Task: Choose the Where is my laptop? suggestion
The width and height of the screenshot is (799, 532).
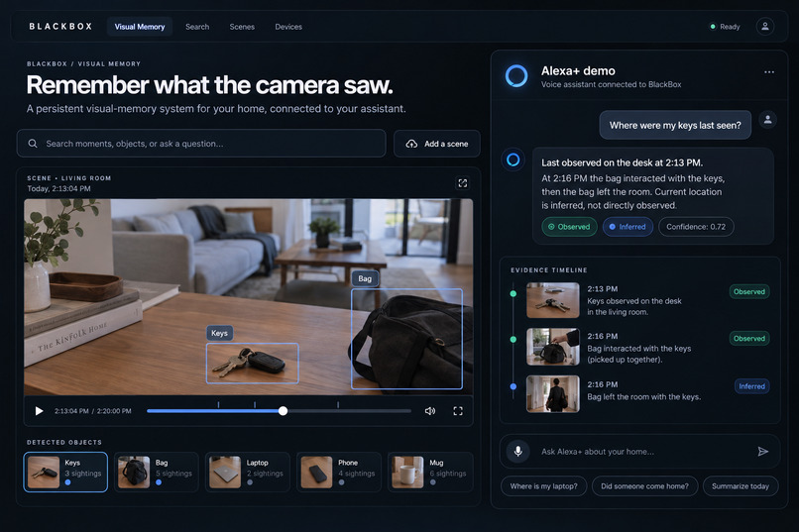Action: click(543, 486)
